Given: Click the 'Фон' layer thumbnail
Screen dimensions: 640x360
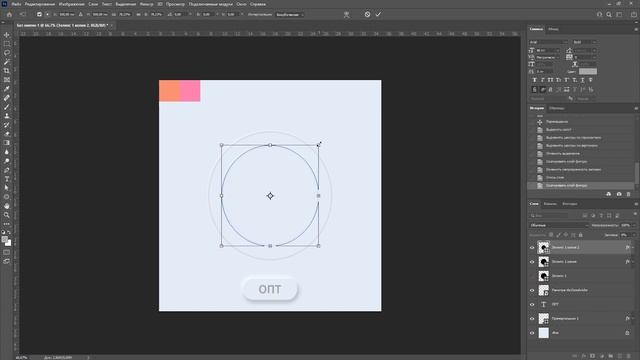Looking at the screenshot, I should tap(544, 333).
